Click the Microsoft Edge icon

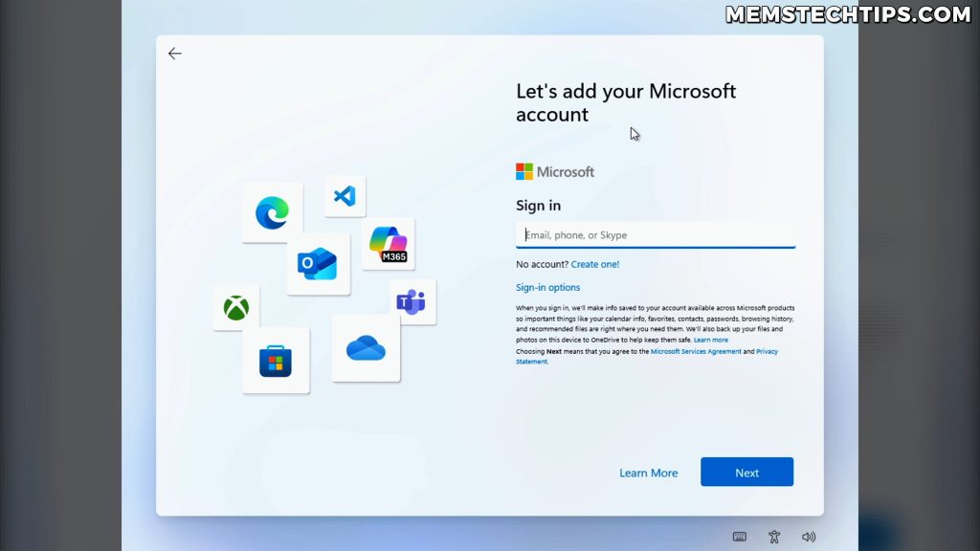tap(272, 212)
